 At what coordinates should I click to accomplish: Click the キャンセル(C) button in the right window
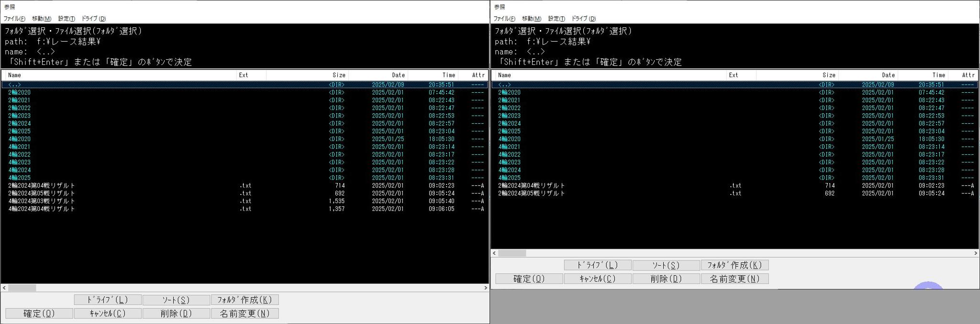coord(597,279)
